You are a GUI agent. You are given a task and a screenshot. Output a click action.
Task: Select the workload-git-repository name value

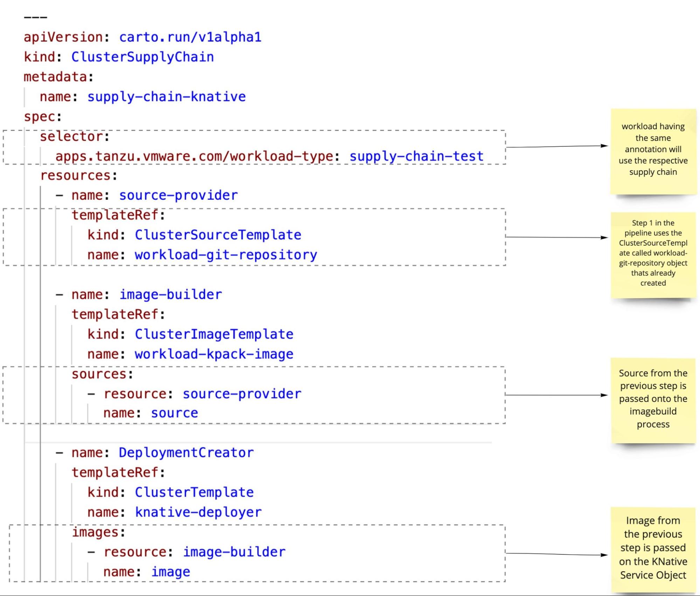click(x=226, y=255)
